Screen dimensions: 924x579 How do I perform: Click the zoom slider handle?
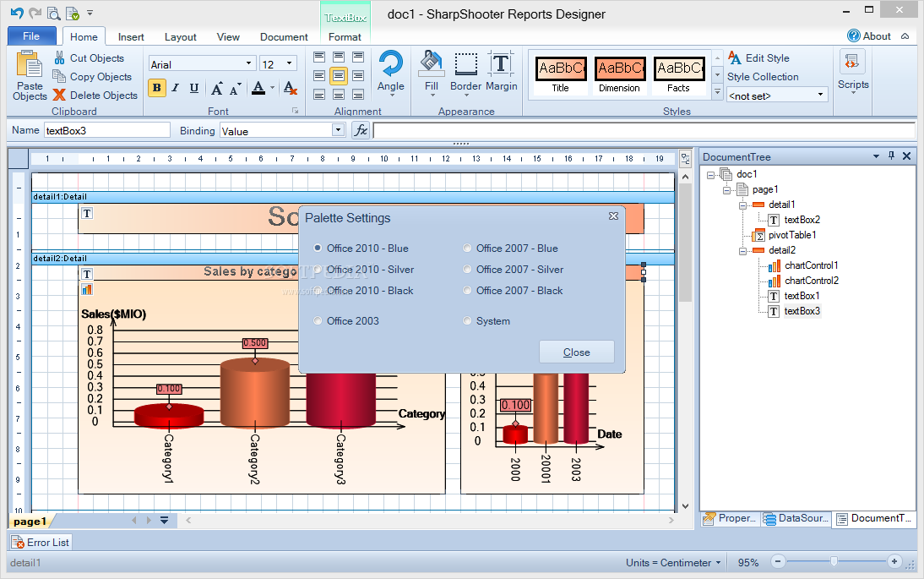click(834, 562)
